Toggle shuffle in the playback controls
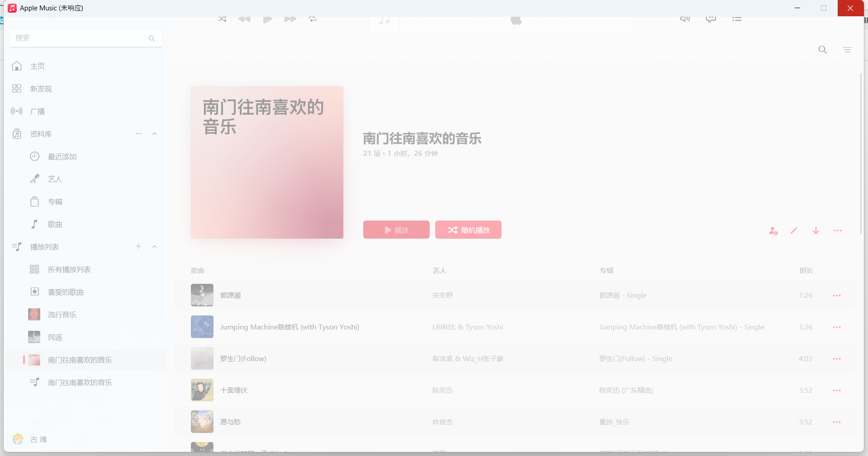This screenshot has height=456, width=868. [x=223, y=19]
